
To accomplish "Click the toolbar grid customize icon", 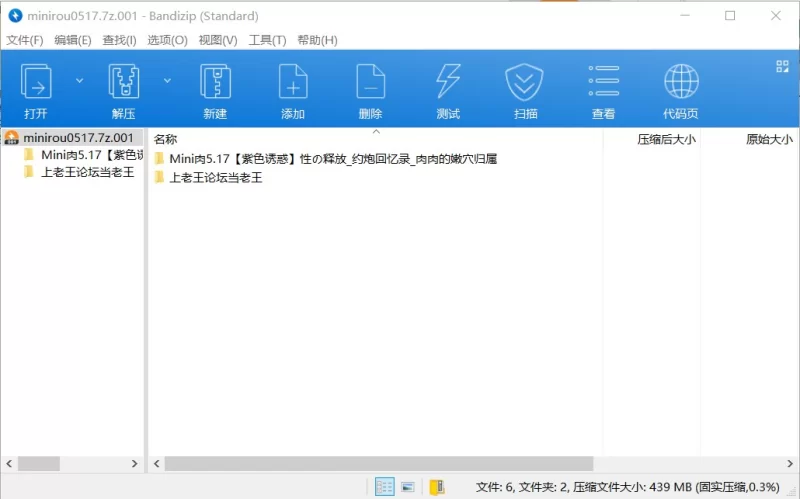I will 782,66.
